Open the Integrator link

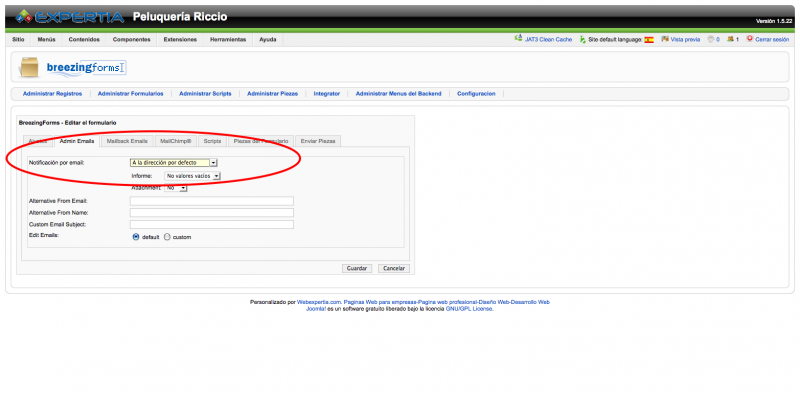(x=327, y=94)
